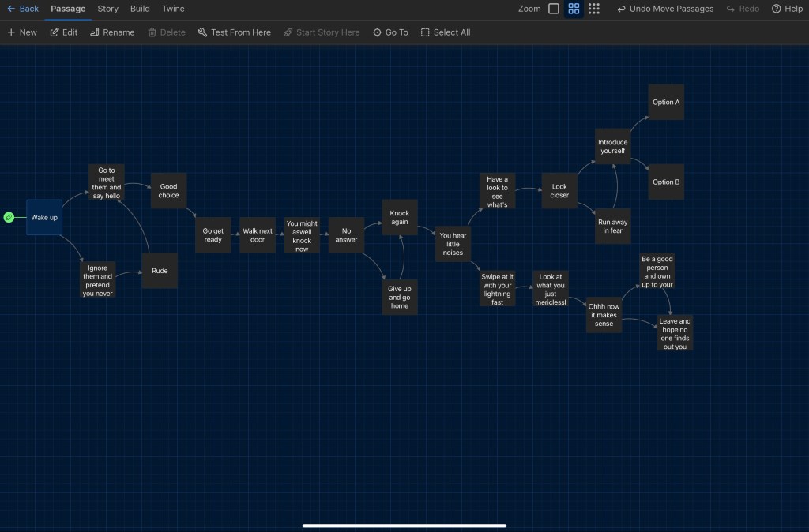Viewport: 809px width, 532px height.
Task: Open the Build tab
Action: point(140,9)
